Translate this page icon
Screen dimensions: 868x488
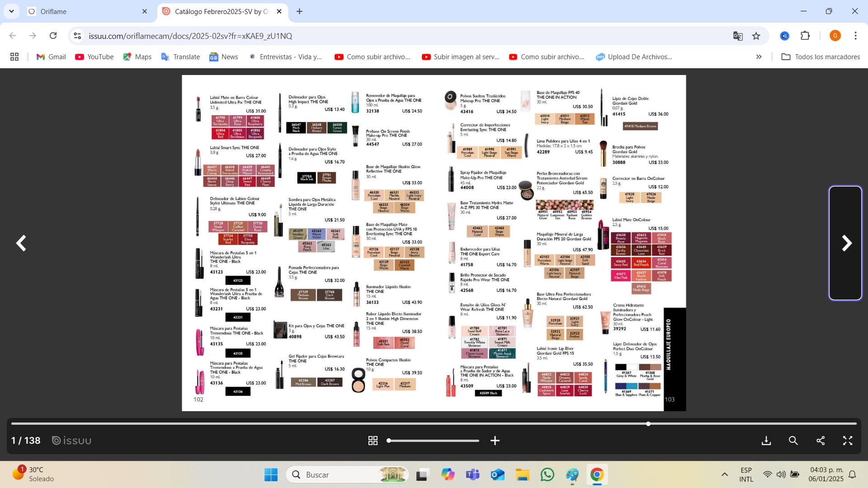pos(738,36)
